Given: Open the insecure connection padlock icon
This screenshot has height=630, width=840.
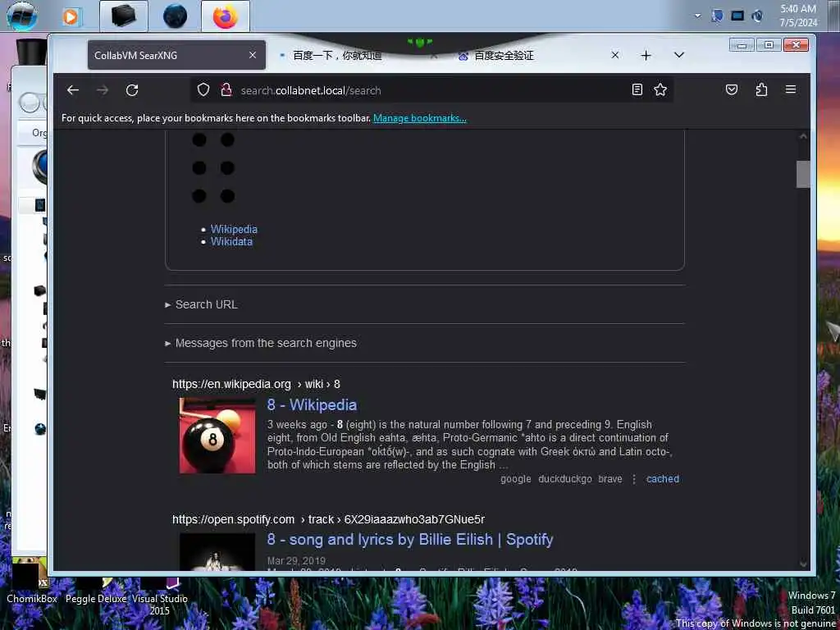Looking at the screenshot, I should pyautogui.click(x=226, y=89).
